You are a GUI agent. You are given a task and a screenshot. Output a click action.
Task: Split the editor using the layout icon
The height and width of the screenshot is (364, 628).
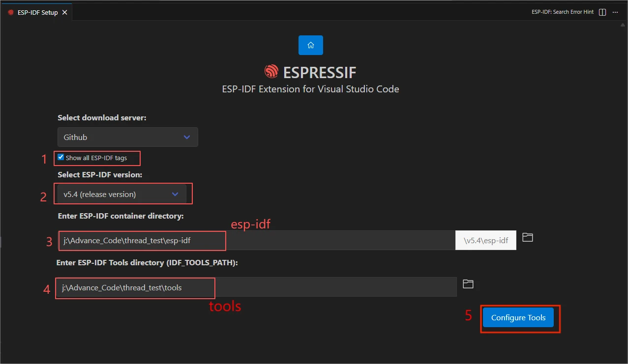602,12
